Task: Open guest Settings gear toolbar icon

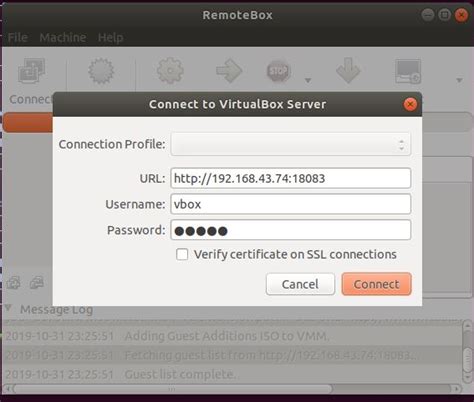Action: tap(170, 70)
